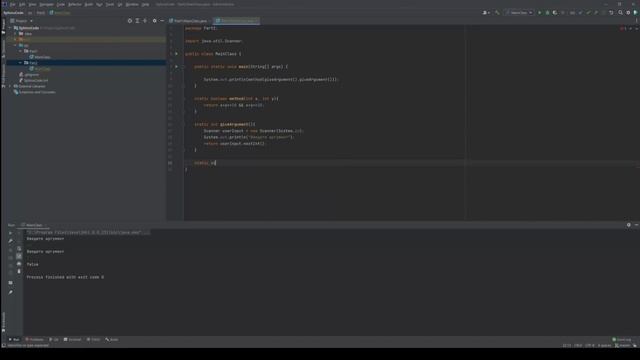
Task: Click the Build hammer icon in toolbar
Action: tap(497, 13)
